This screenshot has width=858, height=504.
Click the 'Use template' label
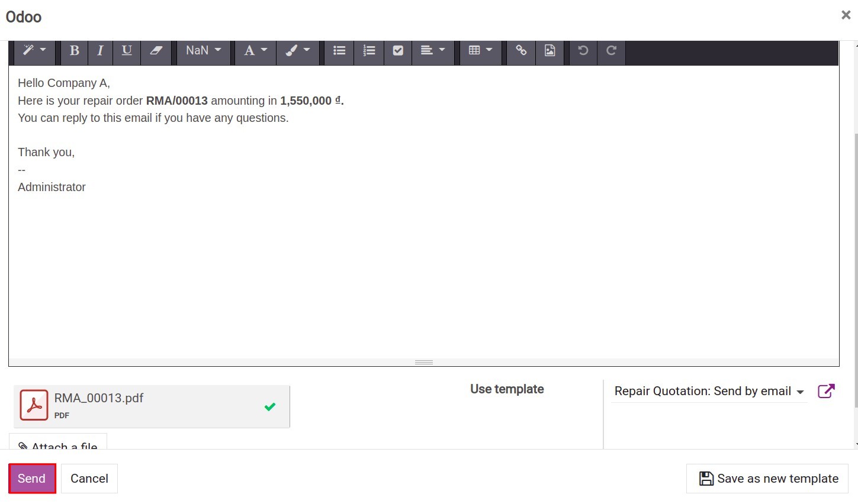[507, 389]
